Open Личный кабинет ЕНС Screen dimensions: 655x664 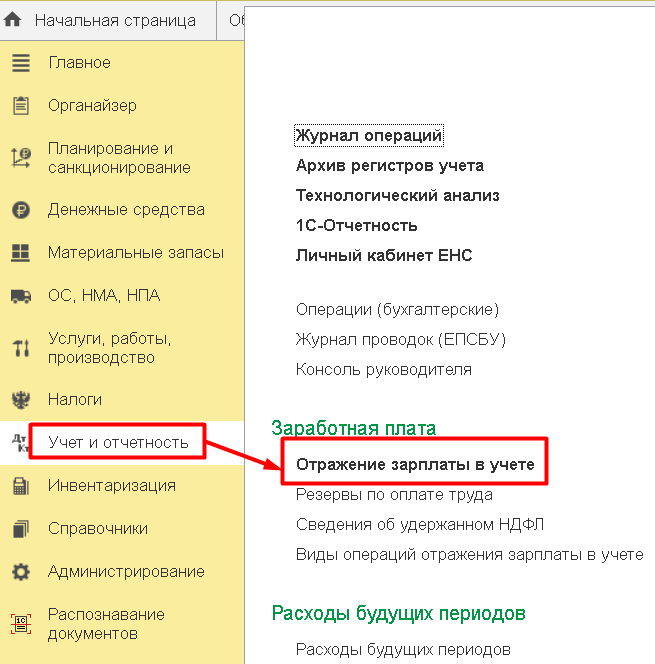click(384, 256)
